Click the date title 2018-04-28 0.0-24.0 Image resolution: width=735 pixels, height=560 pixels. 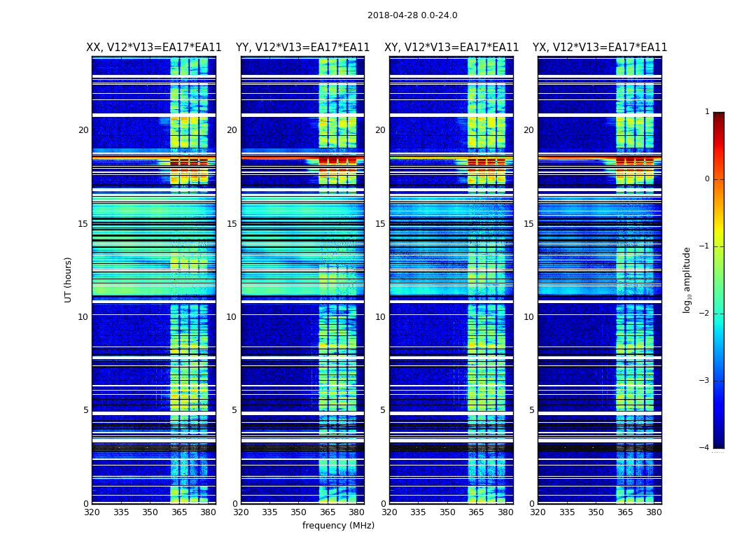coord(412,15)
